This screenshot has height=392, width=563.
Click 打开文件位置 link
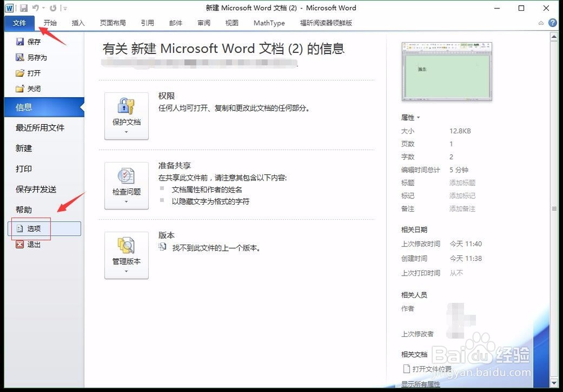pos(428,369)
